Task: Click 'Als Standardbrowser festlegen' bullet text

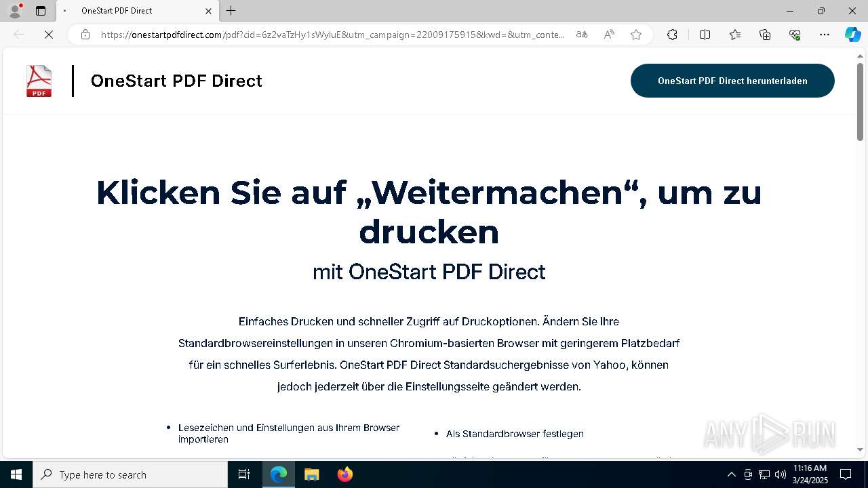Action: (515, 434)
